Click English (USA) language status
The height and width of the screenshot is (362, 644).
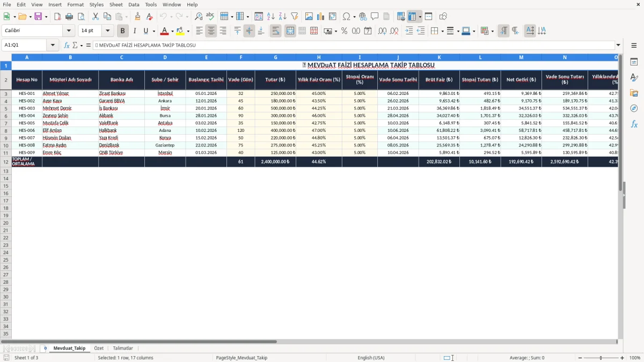371,358
